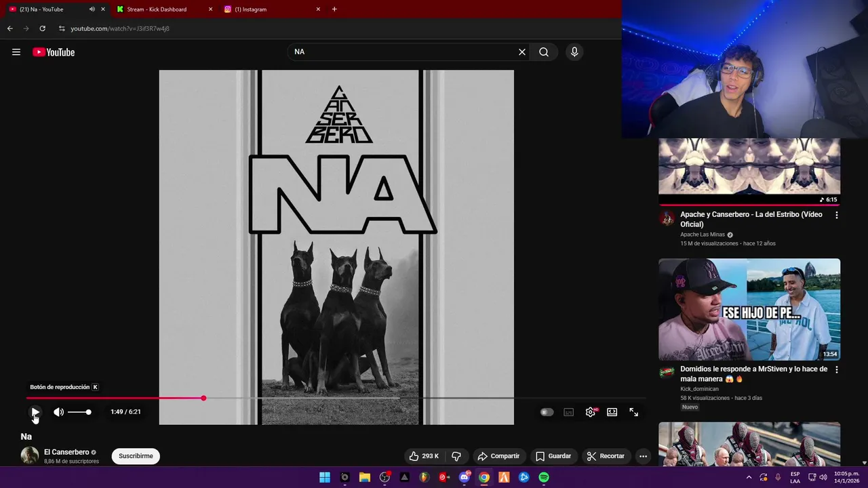Start voice search with the microphone
This screenshot has width=868, height=488.
pos(574,52)
